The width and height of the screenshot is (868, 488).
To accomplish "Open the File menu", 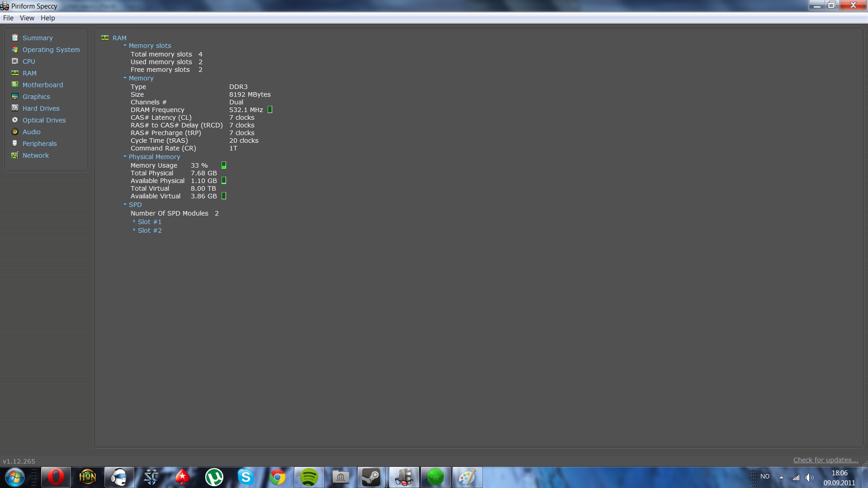I will pos(8,18).
